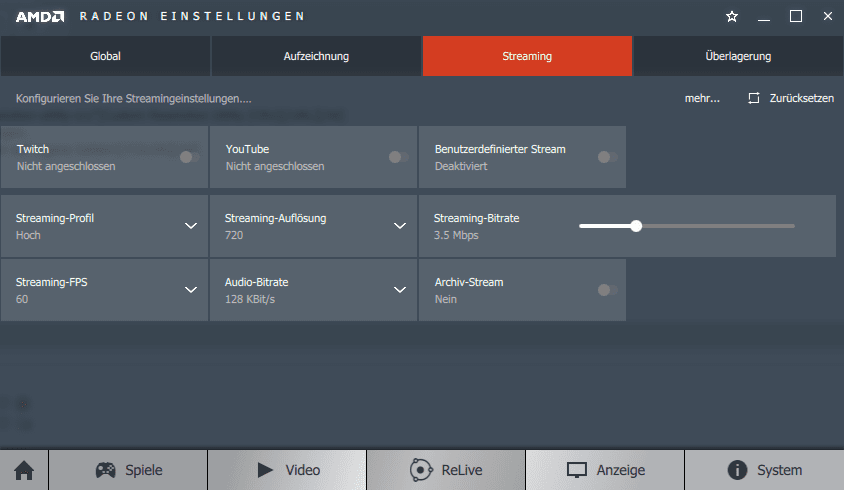Click the gamepad icon for Spiele
Image resolution: width=844 pixels, height=490 pixels.
[x=106, y=470]
